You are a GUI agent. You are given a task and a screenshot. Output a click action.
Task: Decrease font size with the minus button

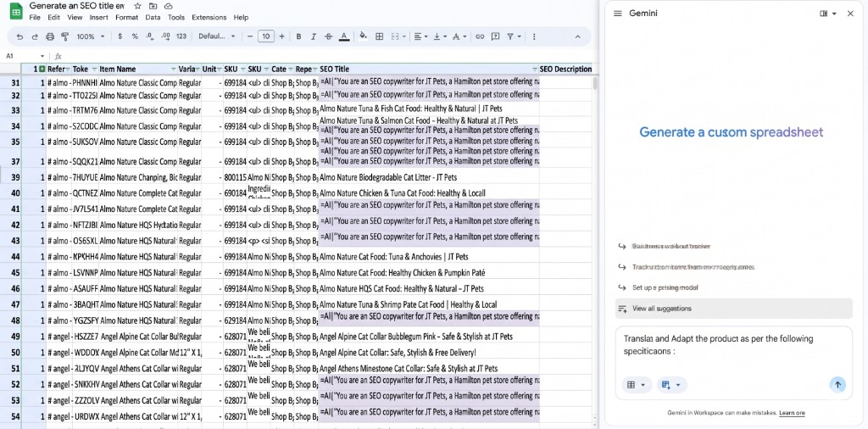click(x=250, y=36)
